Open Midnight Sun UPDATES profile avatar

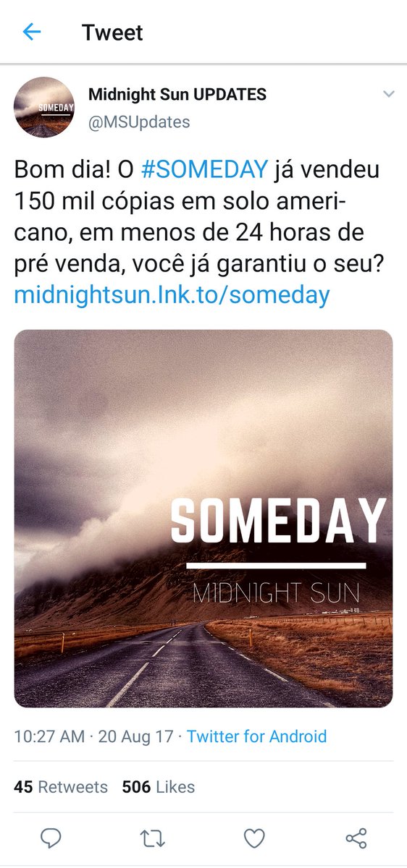tap(44, 107)
